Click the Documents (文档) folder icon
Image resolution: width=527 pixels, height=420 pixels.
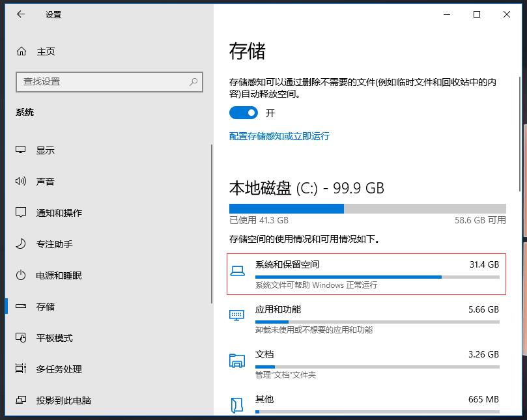coord(237,361)
